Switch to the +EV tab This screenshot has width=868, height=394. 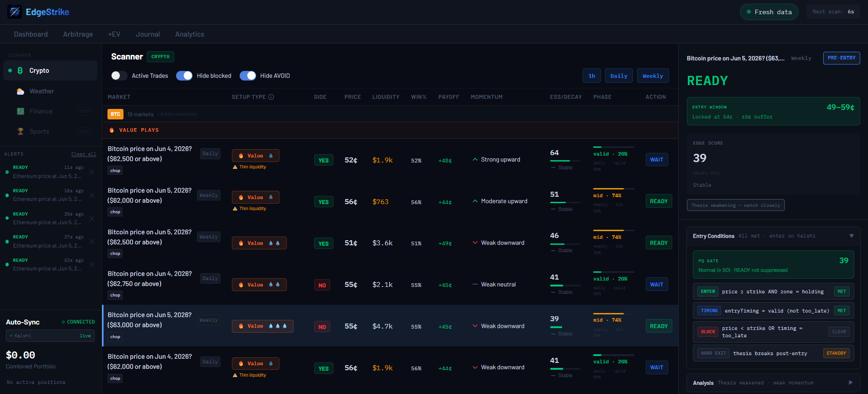click(x=114, y=34)
